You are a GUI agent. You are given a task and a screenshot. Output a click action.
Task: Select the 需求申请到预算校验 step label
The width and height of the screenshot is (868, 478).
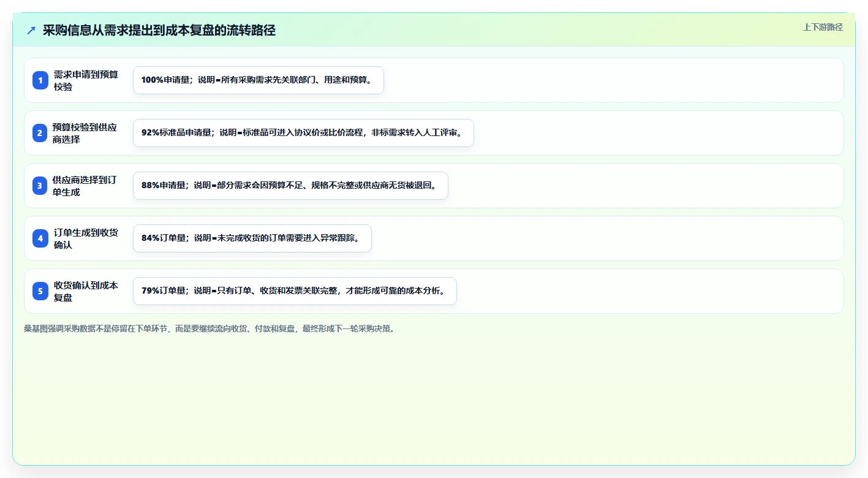point(86,80)
